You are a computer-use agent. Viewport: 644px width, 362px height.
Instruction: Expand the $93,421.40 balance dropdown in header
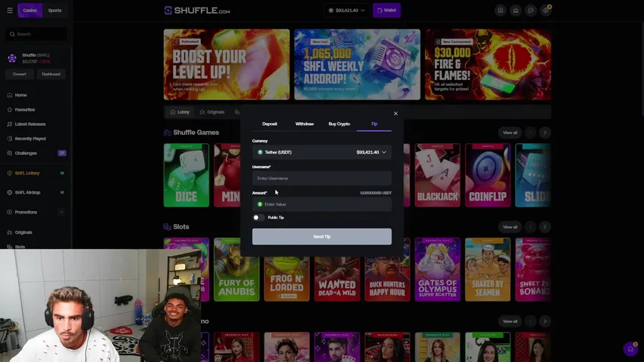click(x=347, y=11)
